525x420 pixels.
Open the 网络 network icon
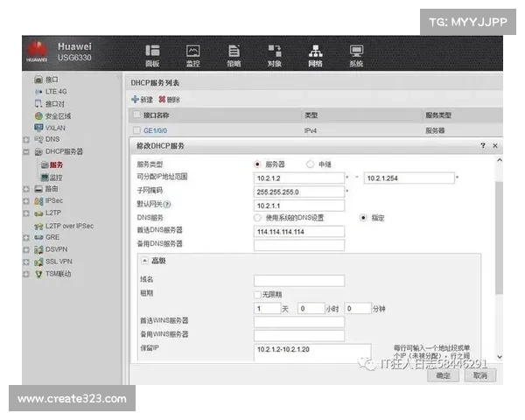coord(315,56)
